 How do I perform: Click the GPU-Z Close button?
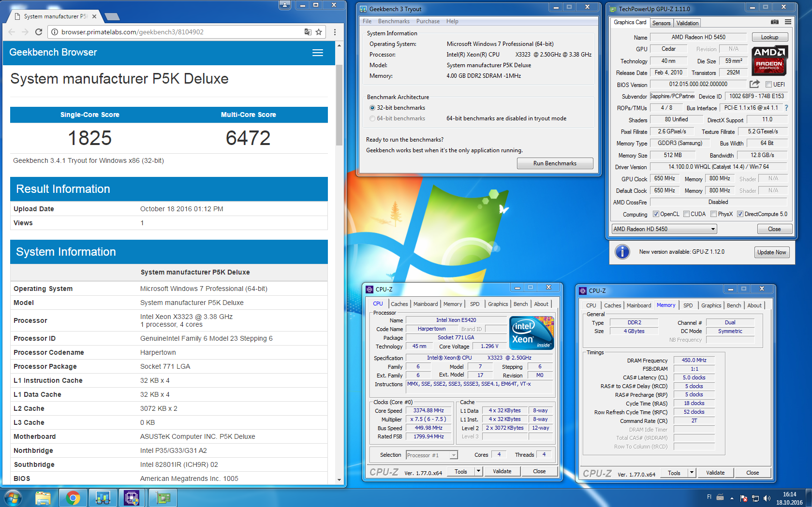(774, 229)
